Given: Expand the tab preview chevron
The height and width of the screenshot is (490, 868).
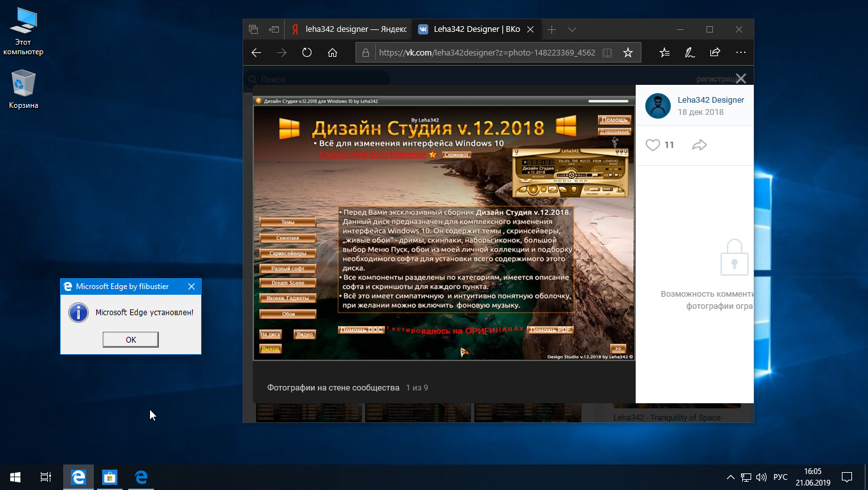Looking at the screenshot, I should [x=572, y=29].
